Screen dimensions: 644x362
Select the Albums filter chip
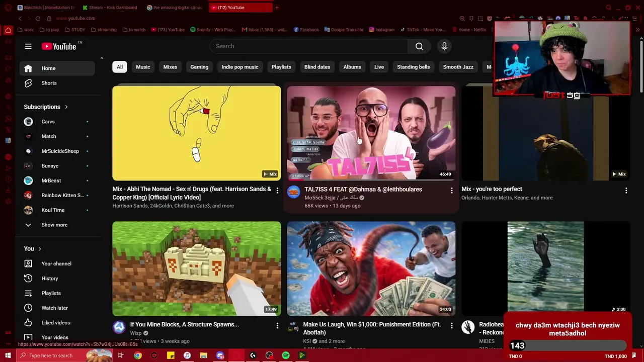pos(352,67)
